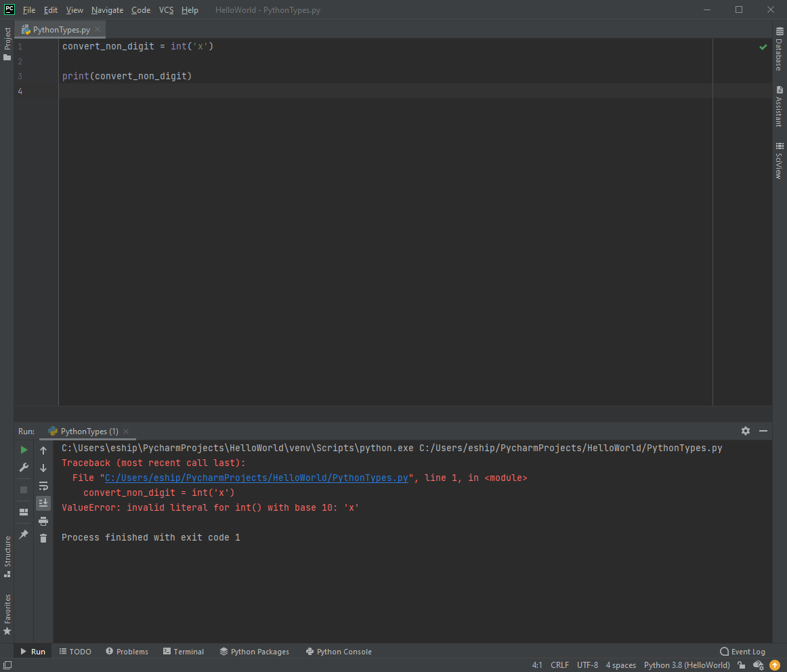Image resolution: width=787 pixels, height=672 pixels.
Task: Toggle scroll to end in the console
Action: pyautogui.click(x=43, y=503)
